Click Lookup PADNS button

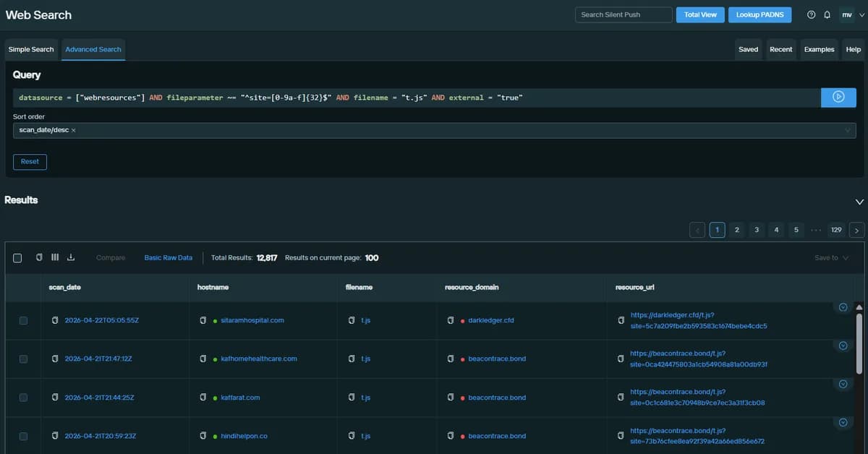click(760, 14)
